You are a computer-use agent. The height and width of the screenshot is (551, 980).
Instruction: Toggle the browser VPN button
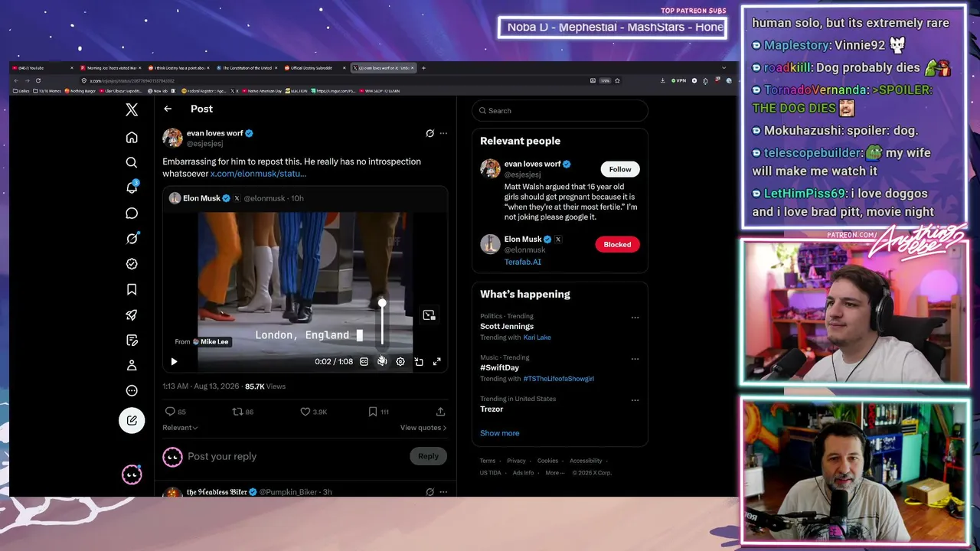click(679, 80)
